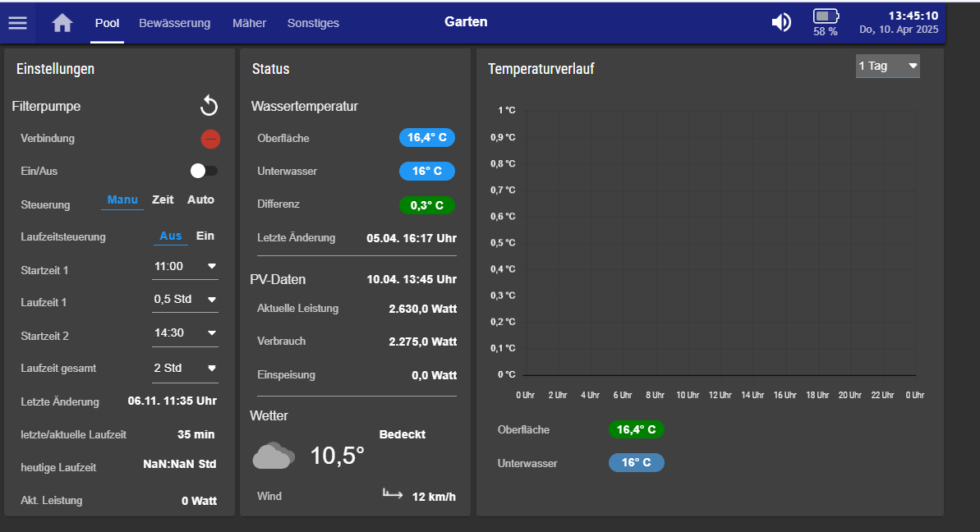Set Laufzeitsteuerung to Aus
This screenshot has height=532, width=980.
[171, 236]
